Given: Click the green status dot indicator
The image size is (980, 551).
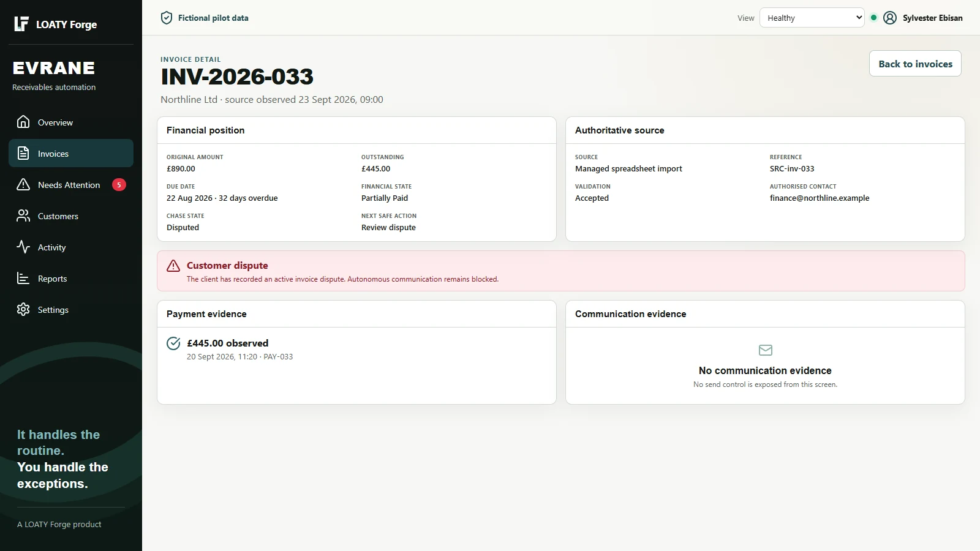Looking at the screenshot, I should 873,18.
